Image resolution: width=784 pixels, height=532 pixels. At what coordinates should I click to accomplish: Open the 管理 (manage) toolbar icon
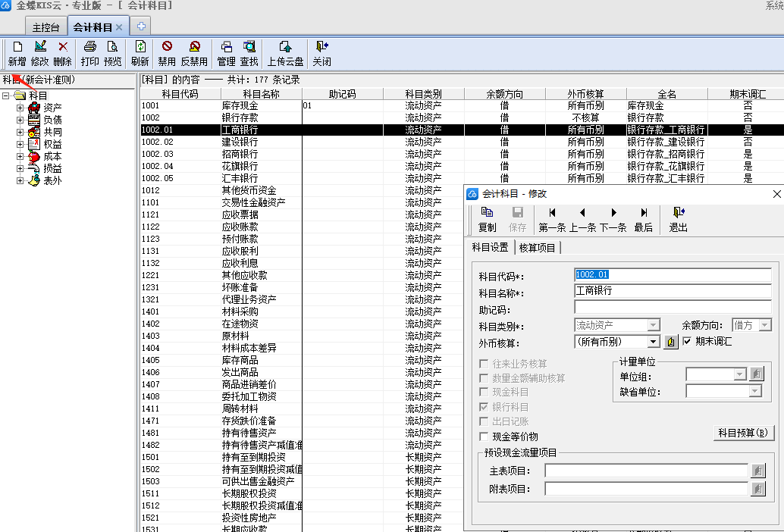point(226,54)
